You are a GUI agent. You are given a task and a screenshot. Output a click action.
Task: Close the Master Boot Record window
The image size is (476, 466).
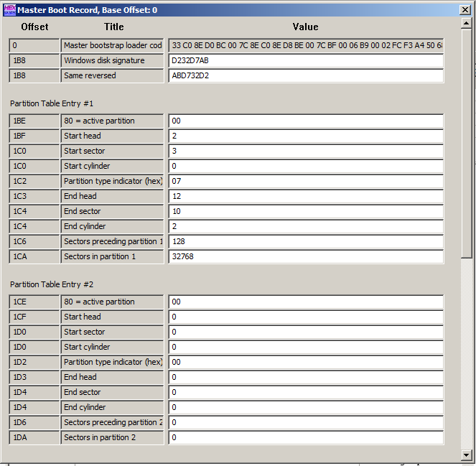point(466,10)
